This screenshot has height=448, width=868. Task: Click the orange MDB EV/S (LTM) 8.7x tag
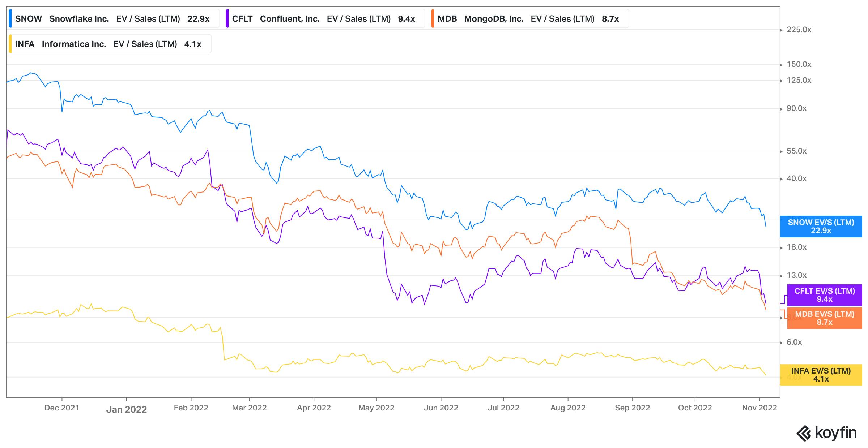tap(825, 318)
